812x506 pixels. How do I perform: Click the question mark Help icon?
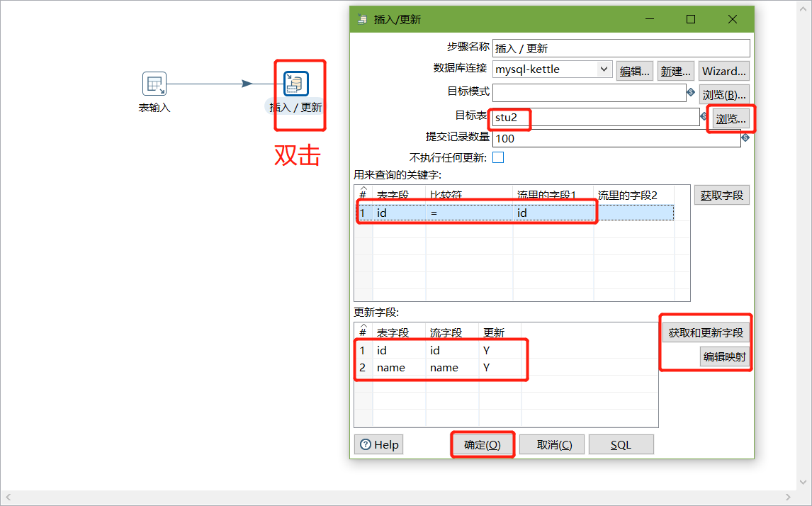tap(366, 444)
